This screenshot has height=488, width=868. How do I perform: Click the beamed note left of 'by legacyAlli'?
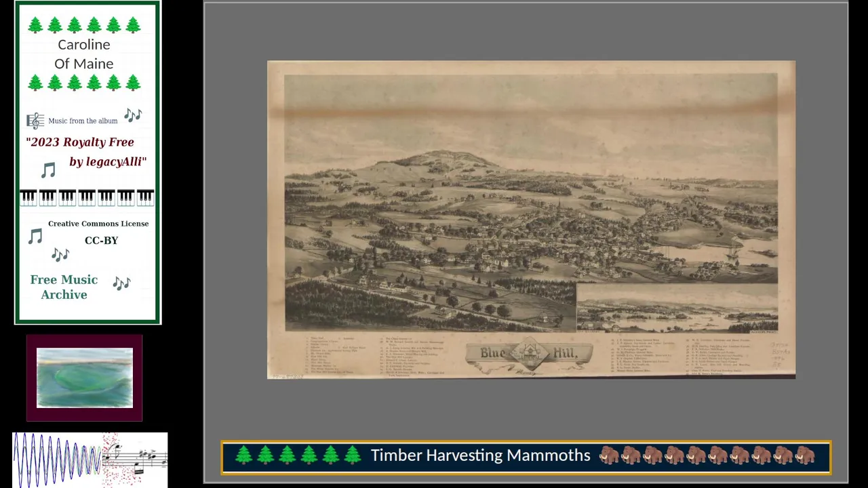coord(47,169)
